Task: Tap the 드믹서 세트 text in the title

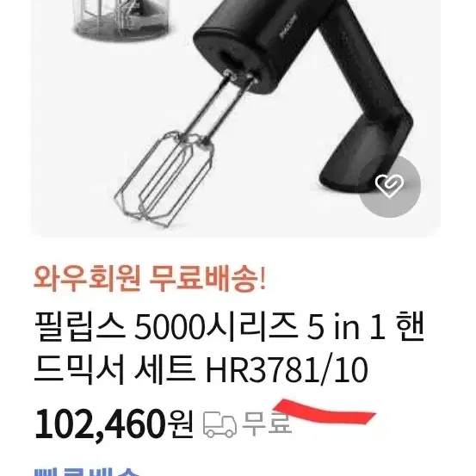Action: click(x=114, y=370)
